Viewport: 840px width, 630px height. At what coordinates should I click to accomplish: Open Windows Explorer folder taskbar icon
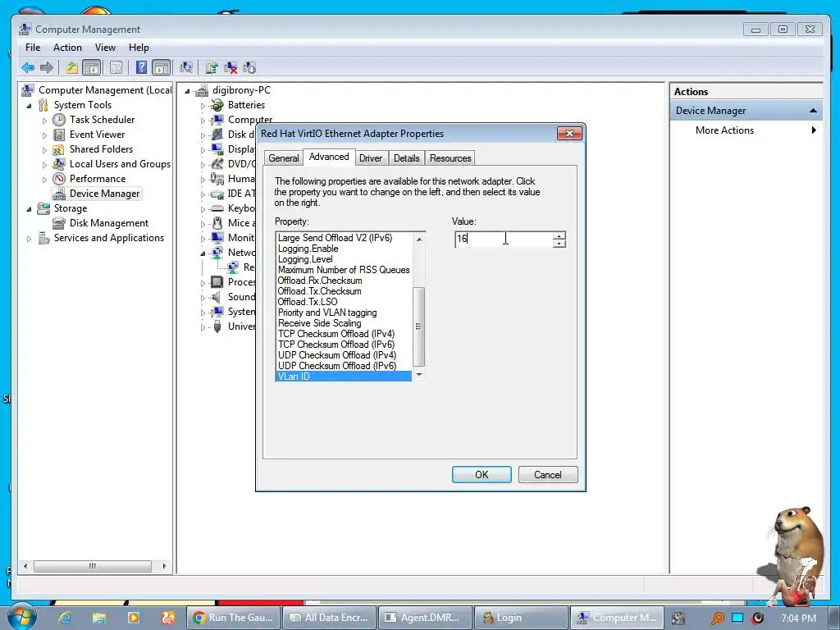[x=99, y=618]
